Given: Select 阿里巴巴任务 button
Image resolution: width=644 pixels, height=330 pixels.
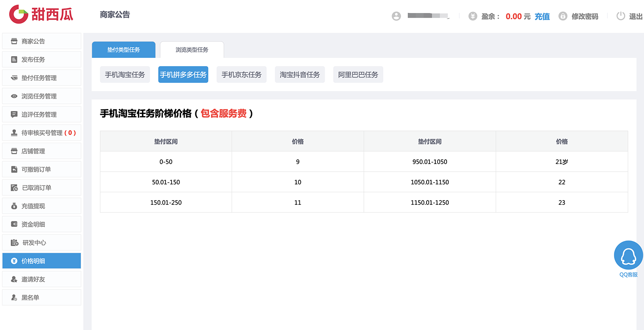Looking at the screenshot, I should point(358,74).
